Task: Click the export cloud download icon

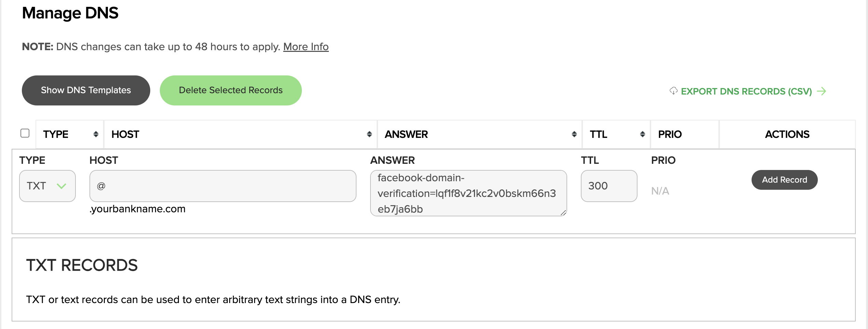Action: [673, 91]
